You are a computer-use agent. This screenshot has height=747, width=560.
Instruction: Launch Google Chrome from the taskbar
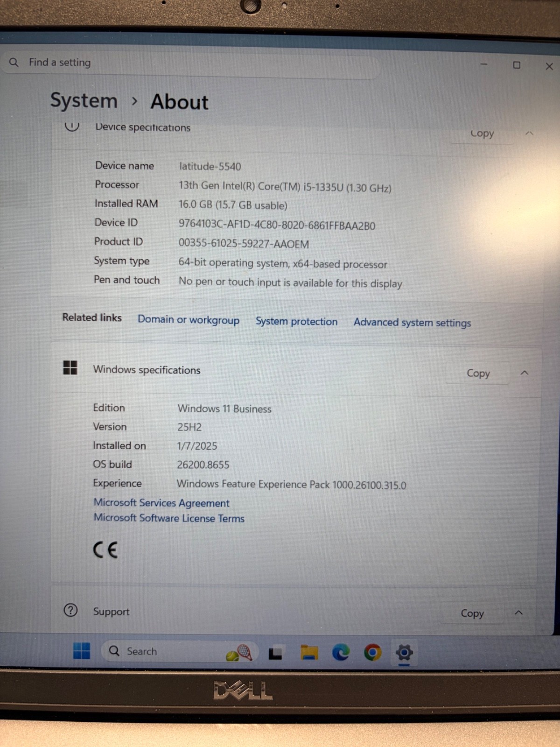click(x=372, y=652)
